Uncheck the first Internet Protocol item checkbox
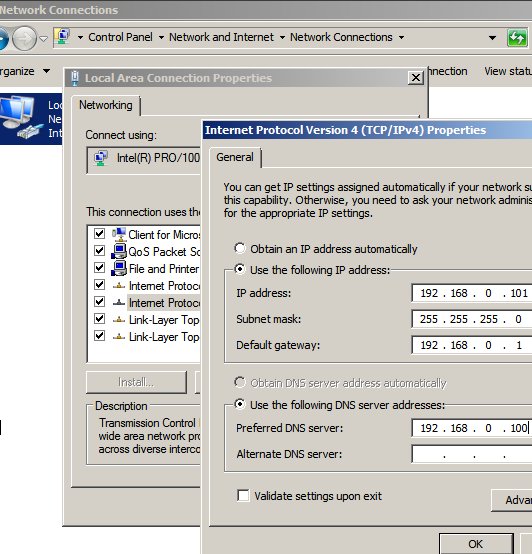Viewport: 532px width, 554px height. [100, 284]
